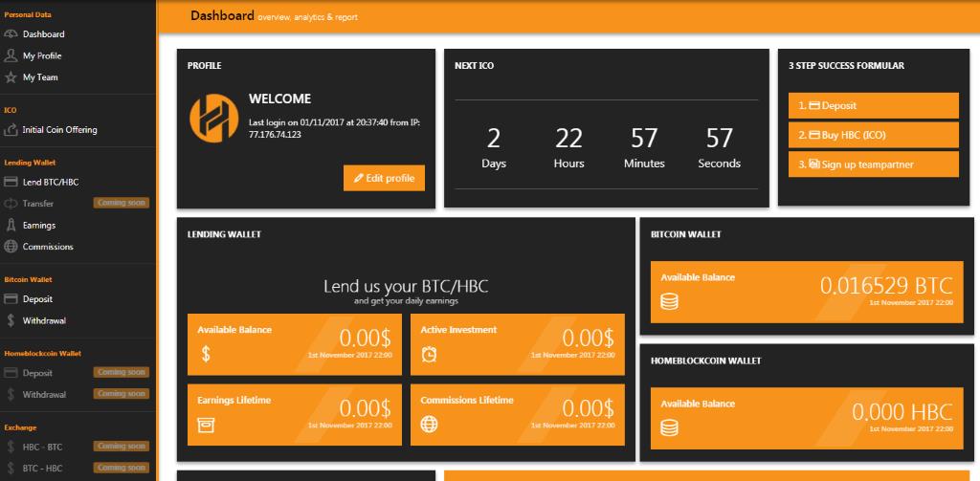This screenshot has height=481, width=980.
Task: Click the Initial Coin Offering cart icon
Action: coord(11,130)
